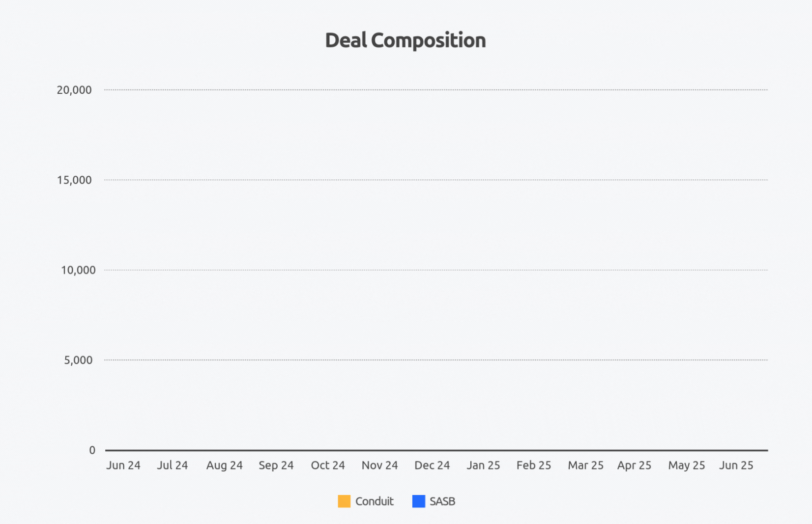Select the Dec 24 axis label

(x=432, y=465)
